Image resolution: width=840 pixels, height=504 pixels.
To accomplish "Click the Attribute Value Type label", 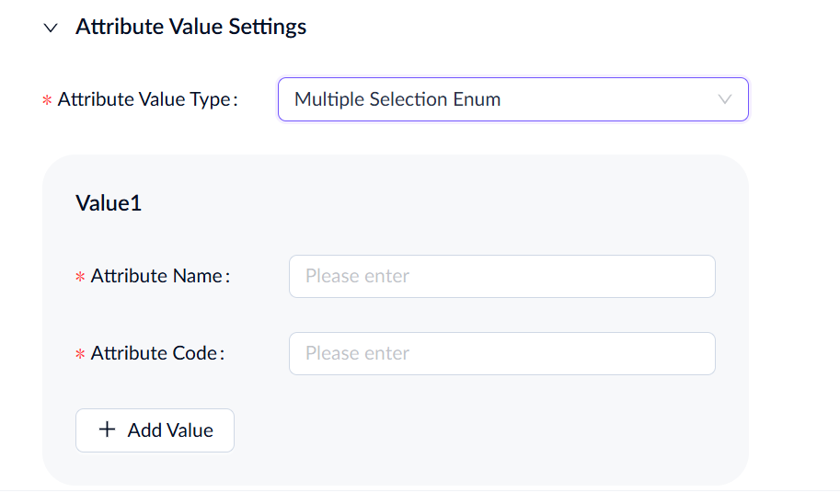I will tap(147, 99).
